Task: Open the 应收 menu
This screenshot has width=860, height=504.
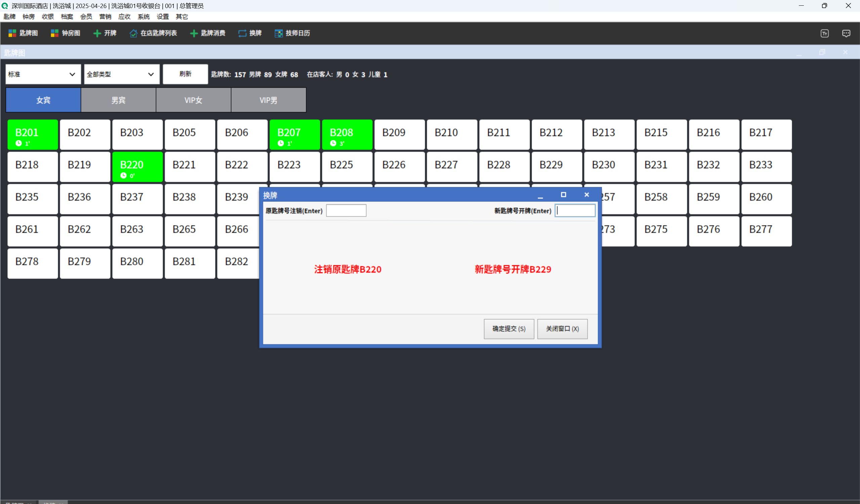Action: coord(124,17)
